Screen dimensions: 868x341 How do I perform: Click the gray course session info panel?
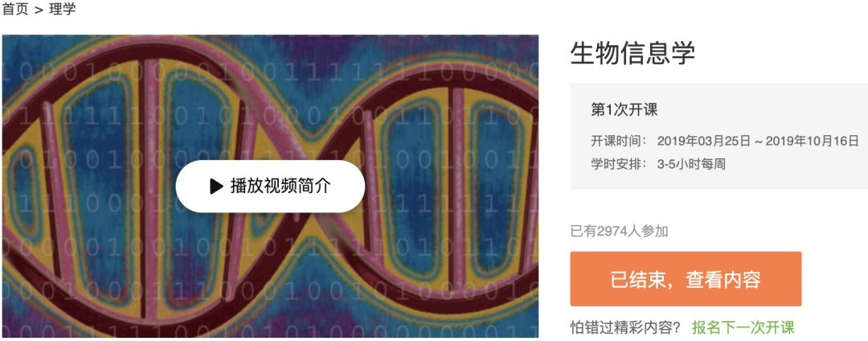(719, 136)
